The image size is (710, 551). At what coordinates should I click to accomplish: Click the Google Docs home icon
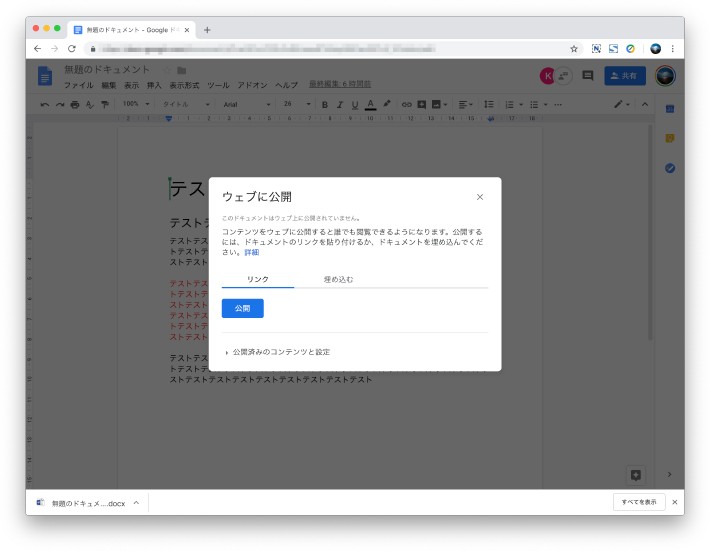pos(45,76)
